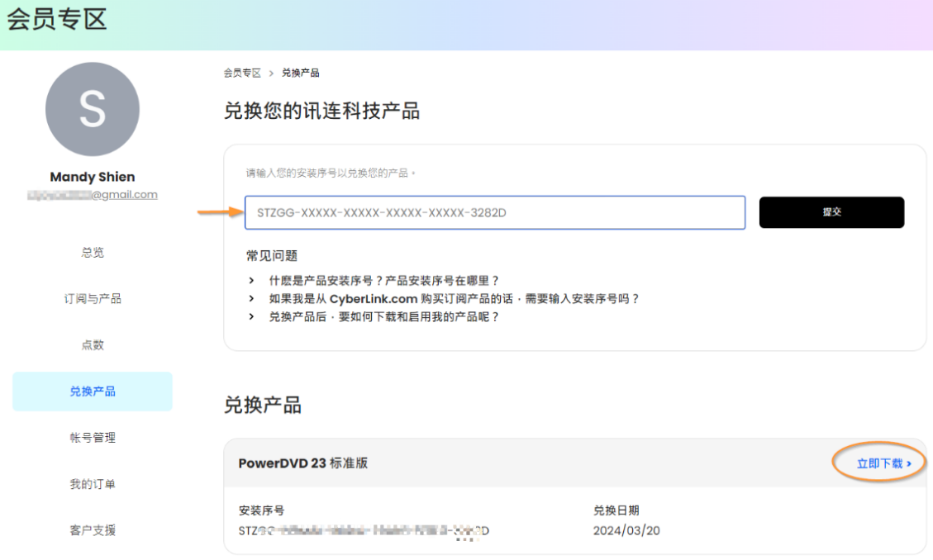Click 立即下载 link for PowerDVD 23
The image size is (933, 560).
pyautogui.click(x=883, y=463)
